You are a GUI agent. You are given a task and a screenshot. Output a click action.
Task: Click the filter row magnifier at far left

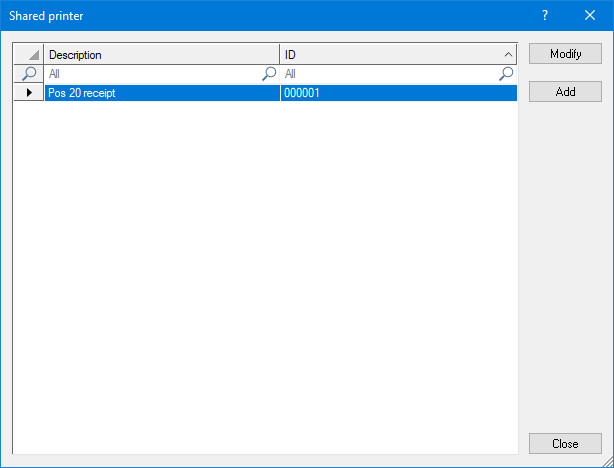click(x=29, y=74)
